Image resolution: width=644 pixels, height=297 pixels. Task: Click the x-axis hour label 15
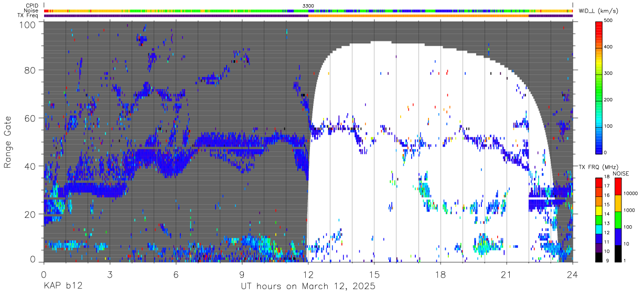point(374,274)
